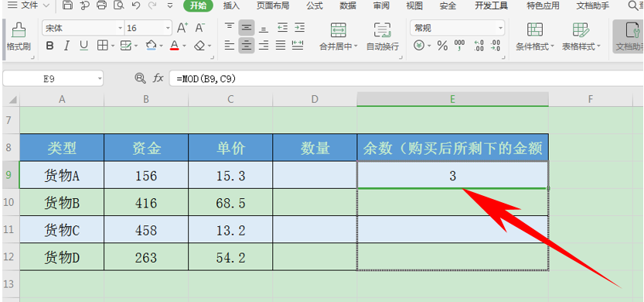The image size is (644, 302).
Task: Expand the 合并居中 dropdown arrow
Action: [356, 46]
